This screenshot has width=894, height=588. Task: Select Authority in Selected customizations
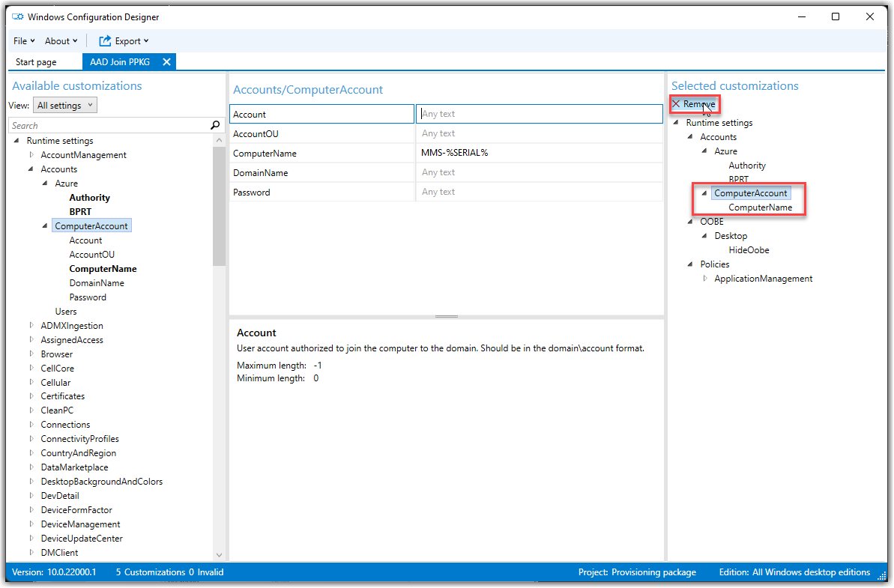tap(747, 166)
